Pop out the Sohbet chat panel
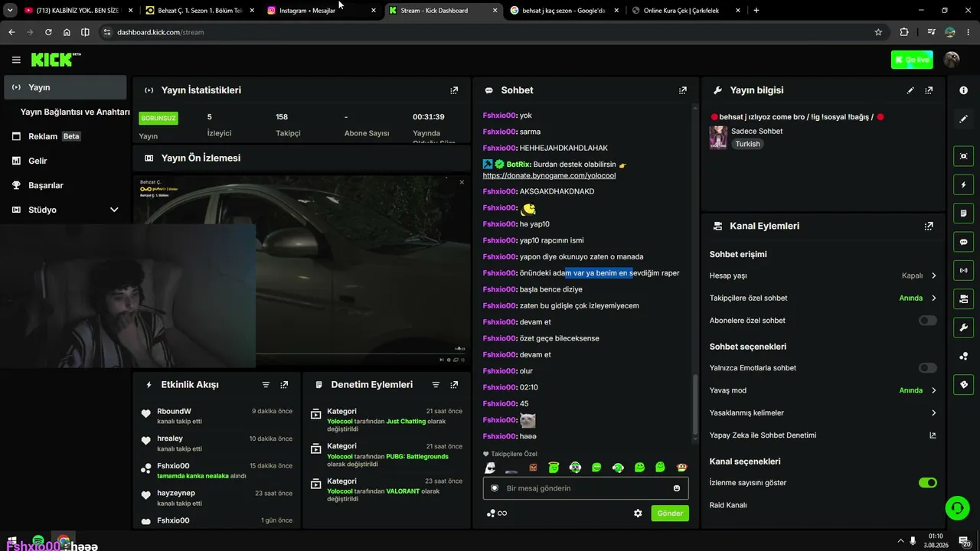Screen dimensions: 980x551 click(682, 90)
